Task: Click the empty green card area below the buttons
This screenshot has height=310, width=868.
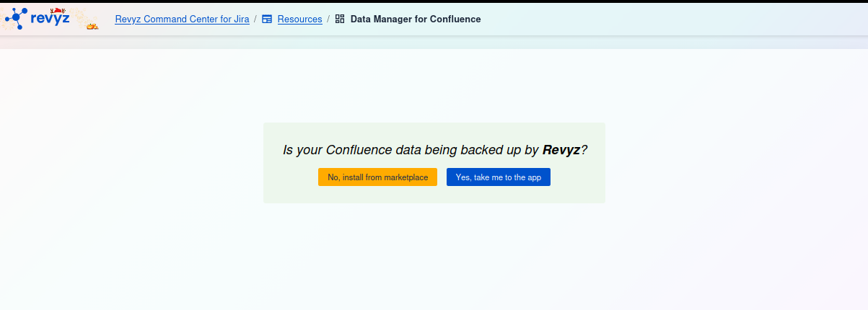Action: (434, 195)
